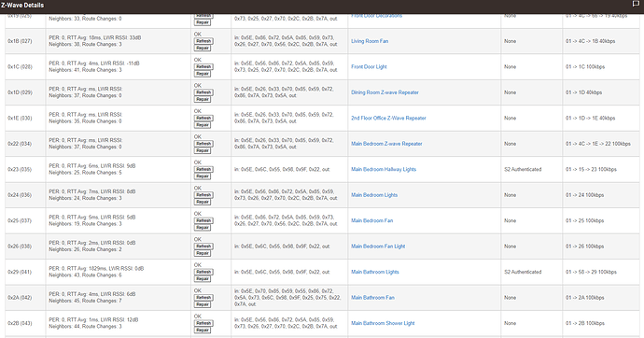The image size is (644, 338).
Task: Refresh the Living Room Fan node
Action: pyautogui.click(x=203, y=41)
